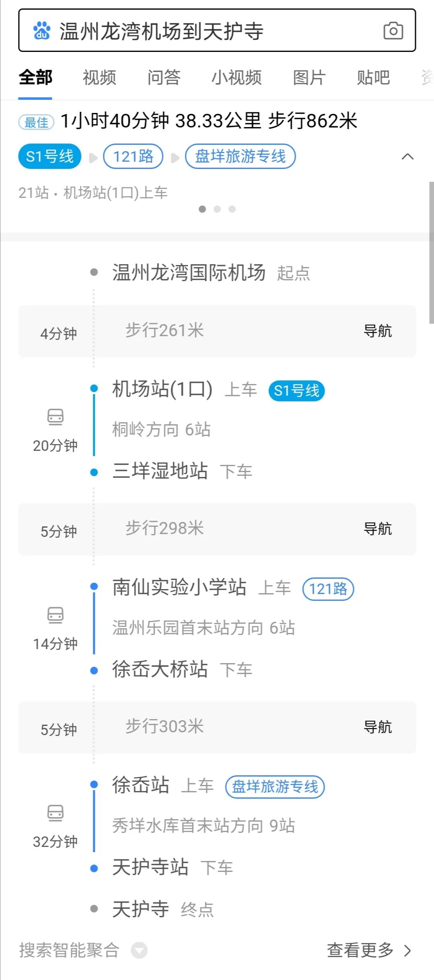
Task: Select the third route page dot
Action: tap(232, 209)
